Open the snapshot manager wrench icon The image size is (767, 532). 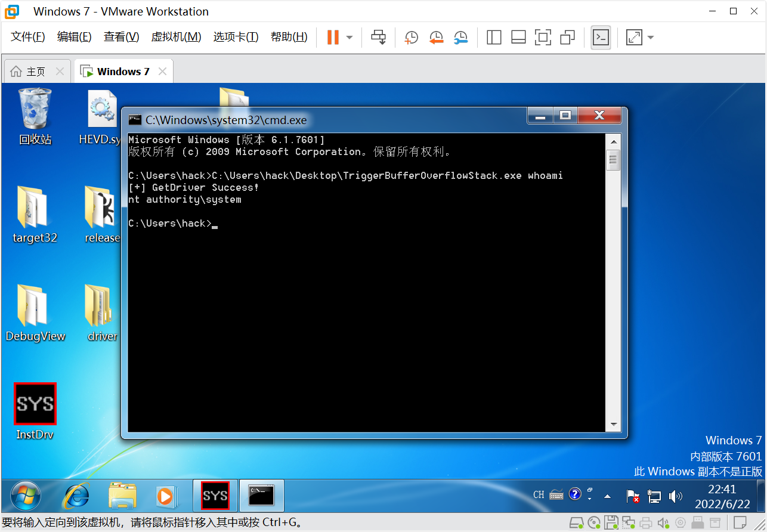coord(460,38)
